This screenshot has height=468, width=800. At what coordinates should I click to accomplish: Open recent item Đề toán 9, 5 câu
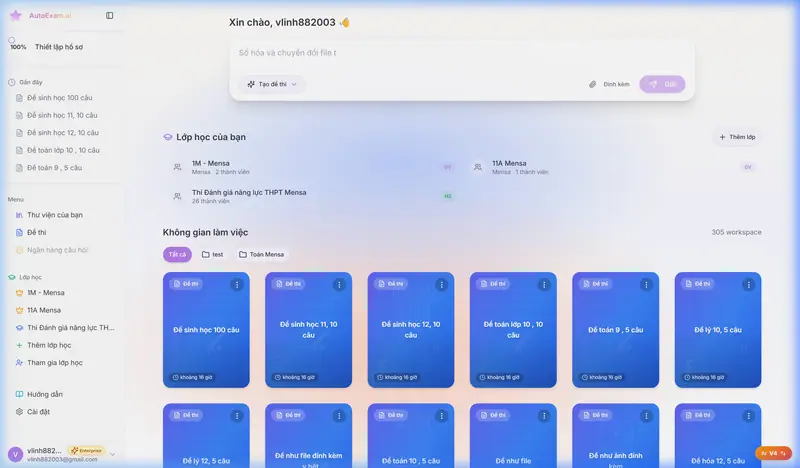(54, 167)
